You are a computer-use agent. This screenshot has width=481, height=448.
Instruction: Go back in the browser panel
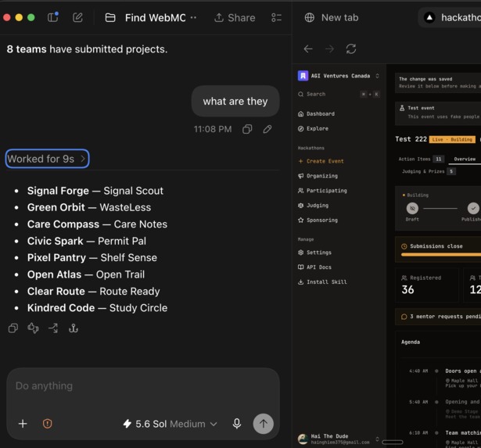[x=308, y=48]
